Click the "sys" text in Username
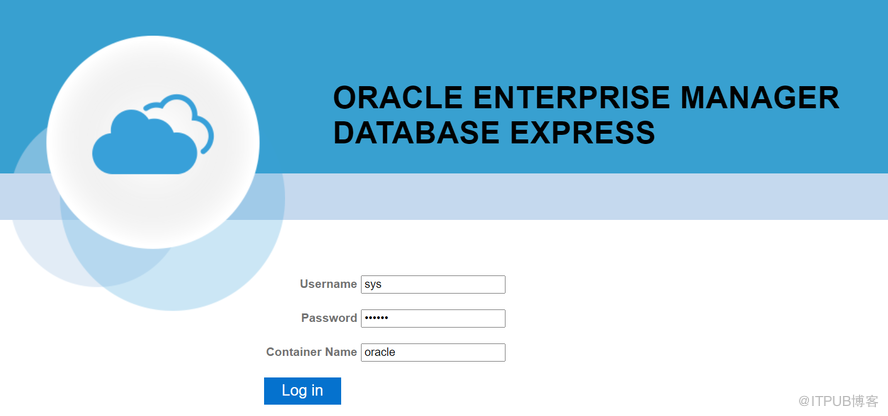 [x=373, y=284]
